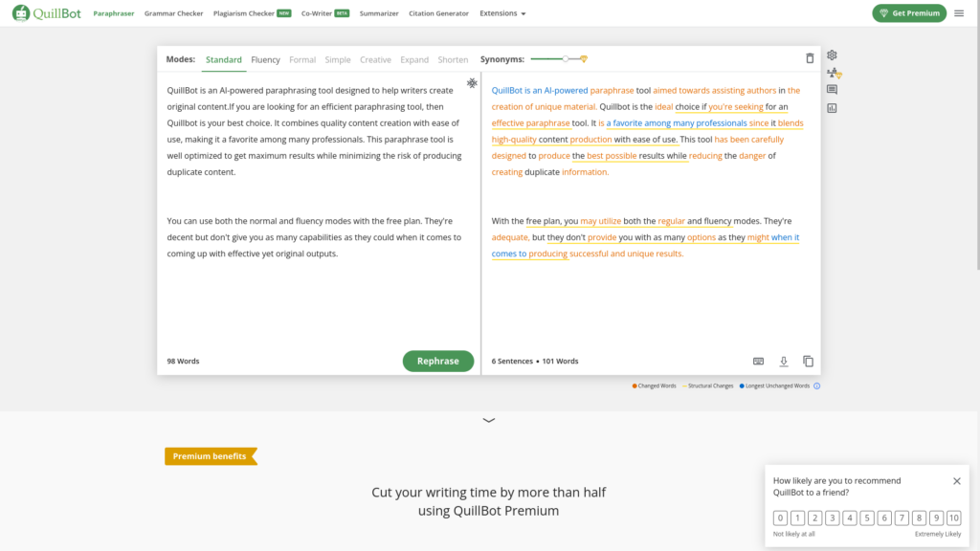Screen dimensions: 980x551
Task: Rate 1 in the recommend survey
Action: click(x=797, y=518)
